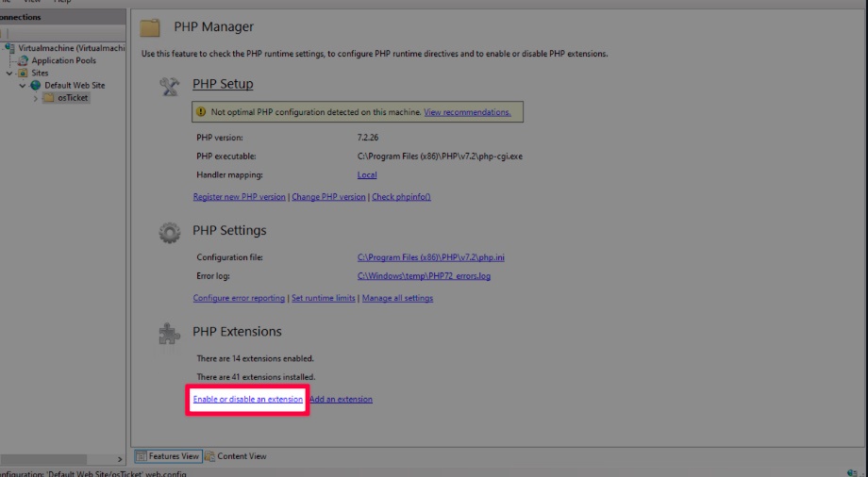Click the osTicket folder icon
The height and width of the screenshot is (477, 868).
pos(49,97)
